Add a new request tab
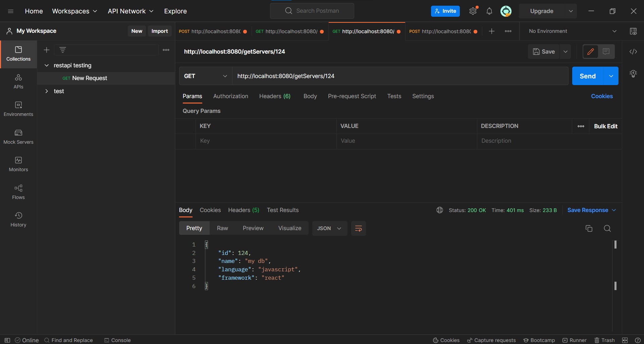 point(492,31)
